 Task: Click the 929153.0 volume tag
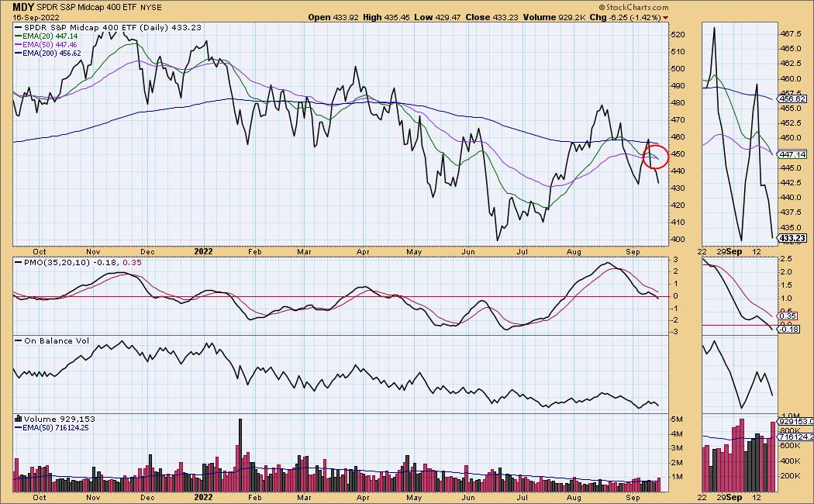point(795,422)
